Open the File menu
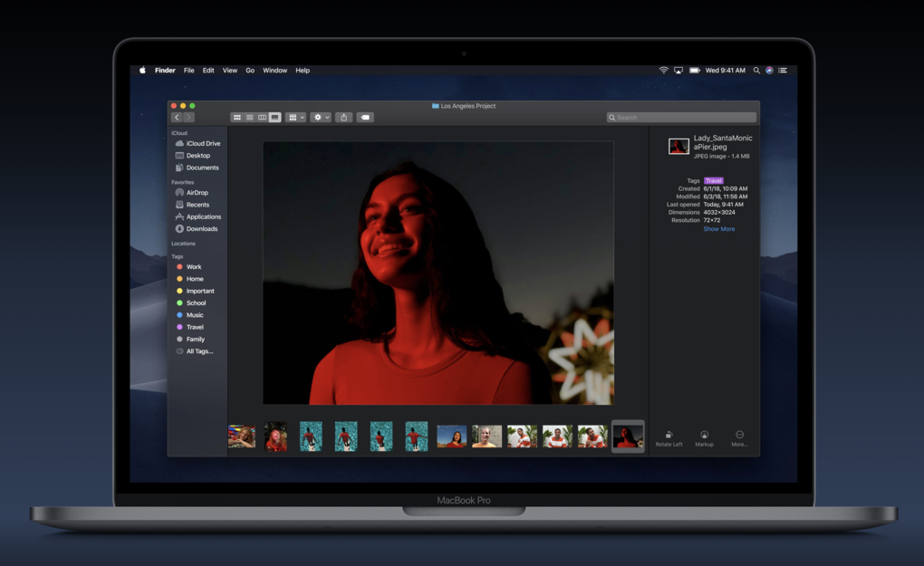This screenshot has width=924, height=566. click(x=188, y=70)
